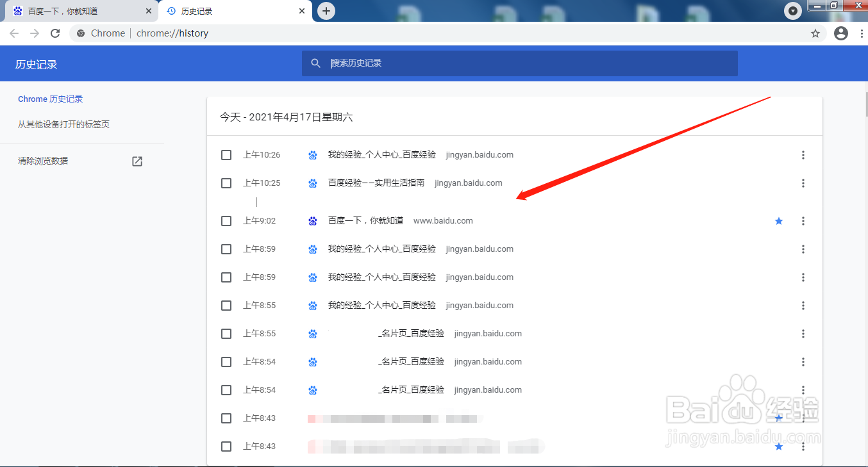This screenshot has width=868, height=467.
Task: Open 我的经验 link at first 上午8:59 entry
Action: click(x=382, y=249)
